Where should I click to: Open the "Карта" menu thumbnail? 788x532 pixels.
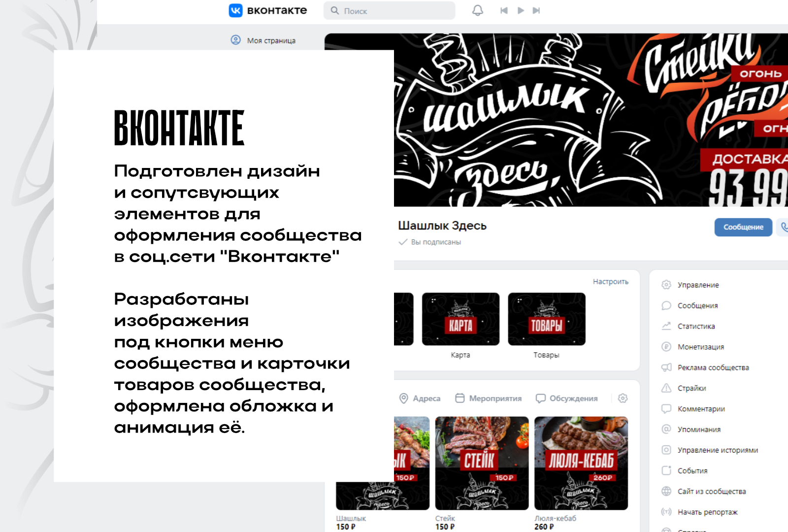[x=460, y=319]
